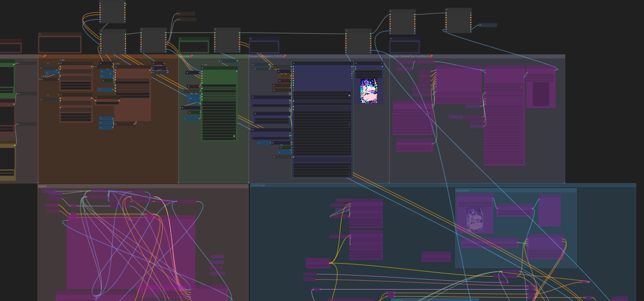Select the tall blue detailer node in the YOLO group
Viewport: 644px width, 301px height.
click(x=322, y=120)
